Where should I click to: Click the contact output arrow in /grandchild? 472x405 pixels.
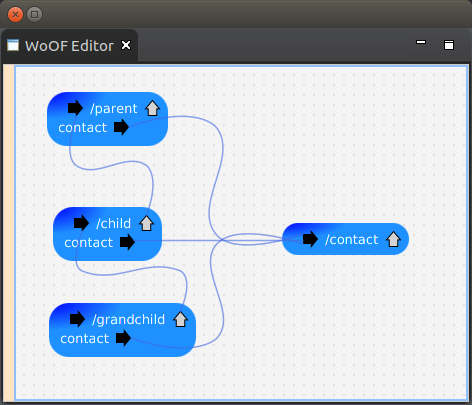pos(123,338)
